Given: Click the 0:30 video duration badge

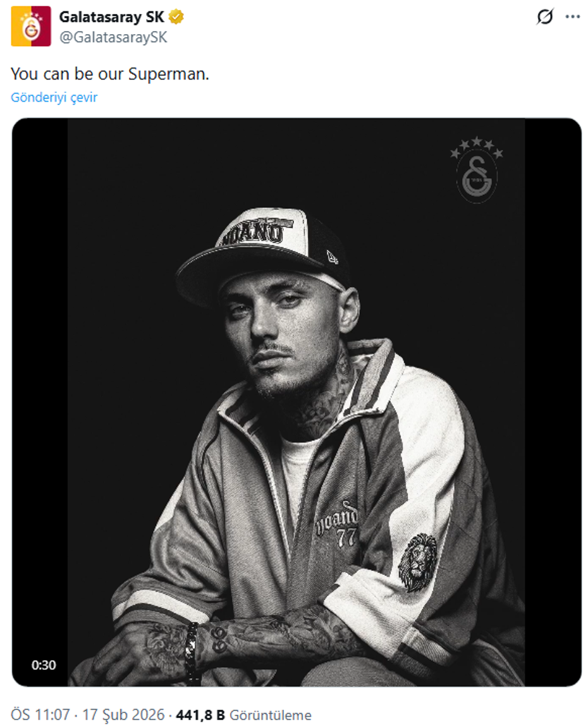Looking at the screenshot, I should (x=44, y=665).
